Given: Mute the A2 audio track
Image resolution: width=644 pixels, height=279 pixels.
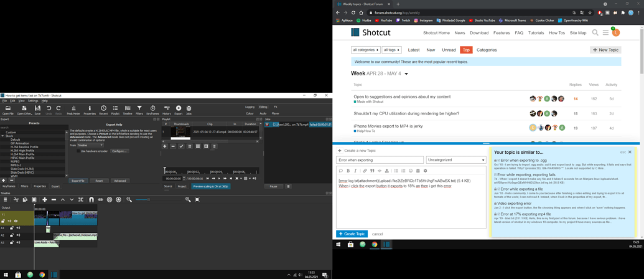Looking at the screenshot, I should coord(17,235).
